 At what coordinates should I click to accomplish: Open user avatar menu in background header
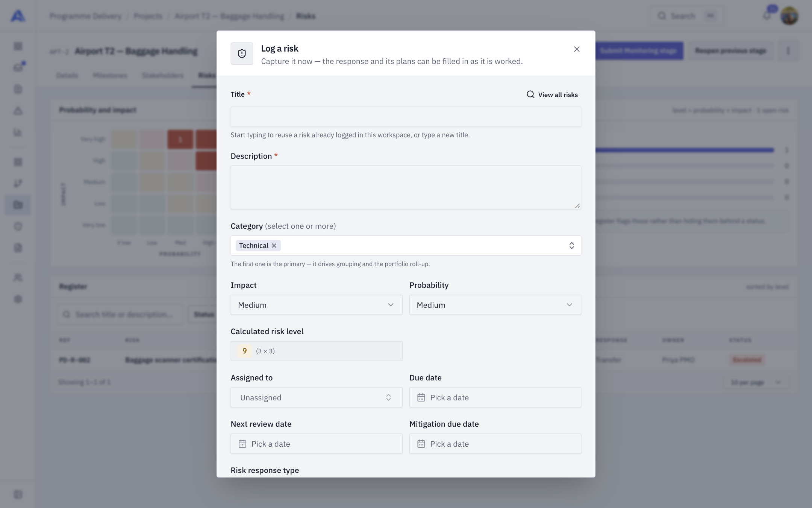point(789,16)
